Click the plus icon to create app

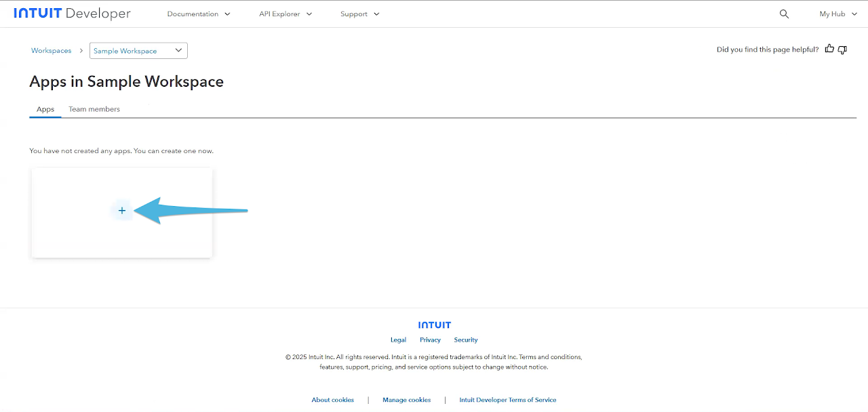[x=122, y=211]
